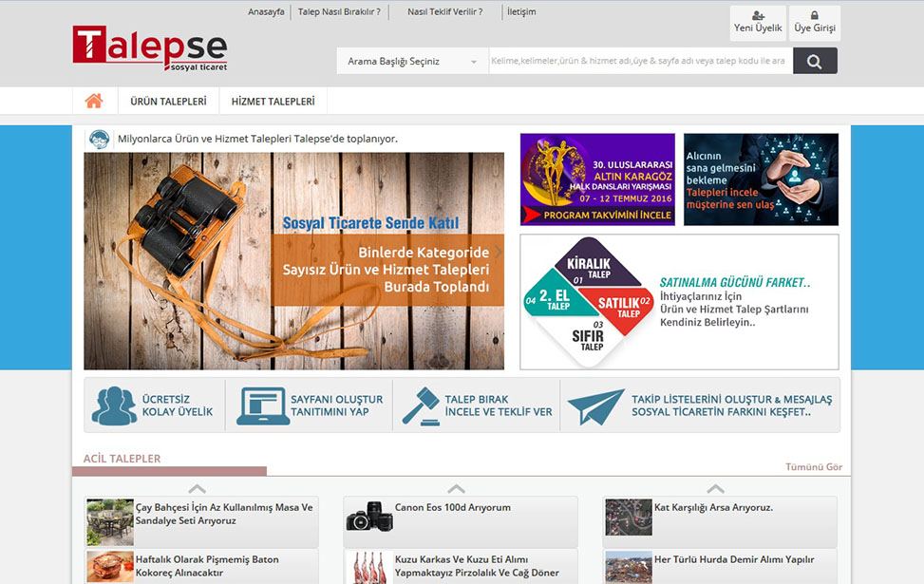Open Üye Girişi login button
Viewport: 924px width, 584px height.
[x=814, y=23]
